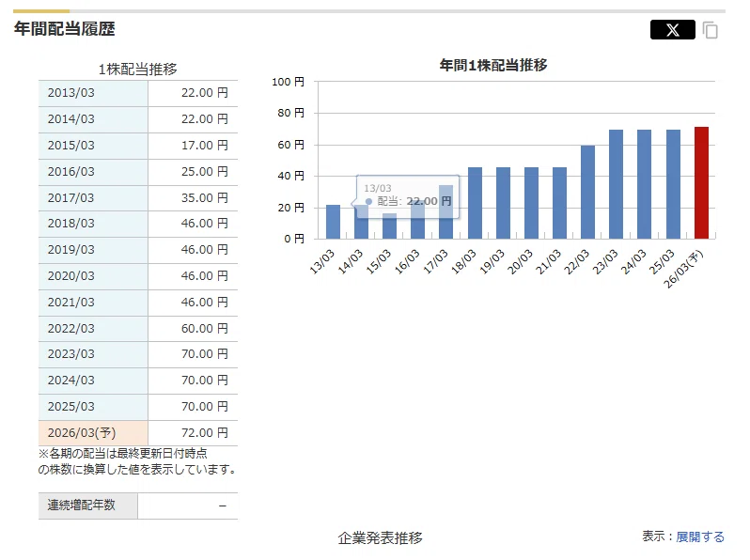Click the 13/03 chart bar
750x560 pixels.
click(x=333, y=222)
